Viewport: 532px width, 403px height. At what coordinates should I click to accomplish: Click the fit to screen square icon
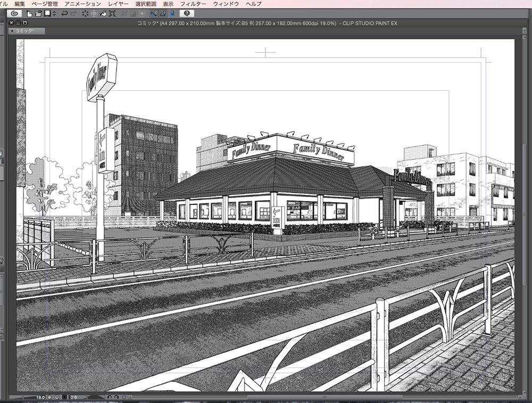(64, 397)
